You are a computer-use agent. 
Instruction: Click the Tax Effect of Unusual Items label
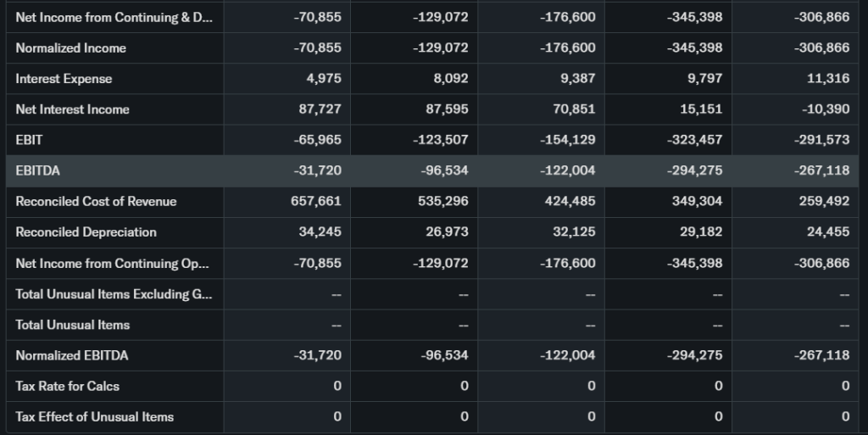[x=94, y=416]
